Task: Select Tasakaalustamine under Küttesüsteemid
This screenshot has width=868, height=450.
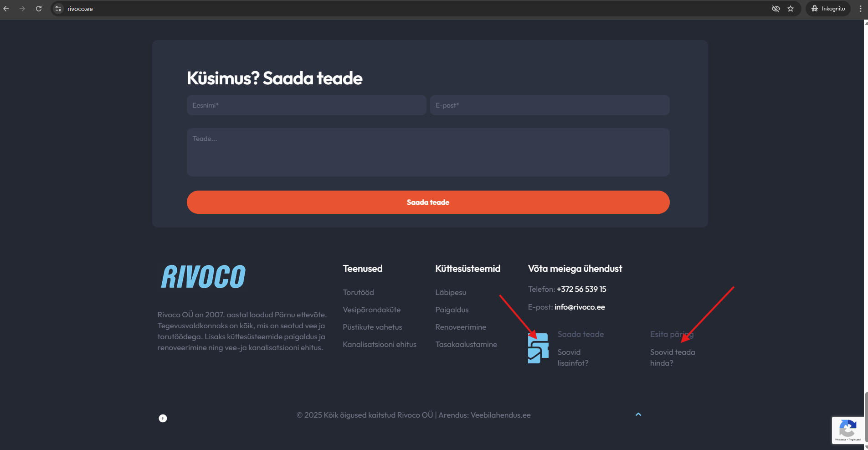Action: pyautogui.click(x=466, y=344)
